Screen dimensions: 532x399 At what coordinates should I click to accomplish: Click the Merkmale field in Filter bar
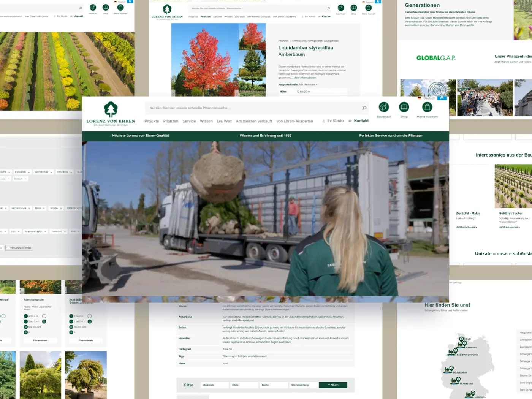[215, 385]
